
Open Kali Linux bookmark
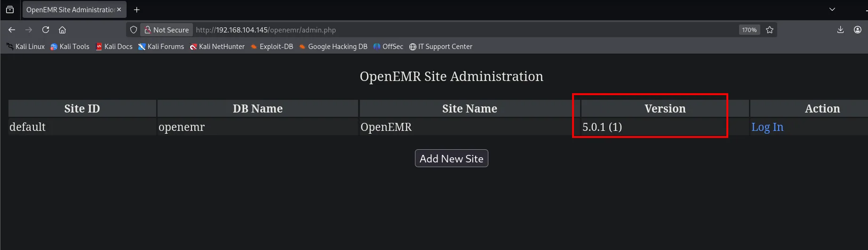tap(25, 47)
